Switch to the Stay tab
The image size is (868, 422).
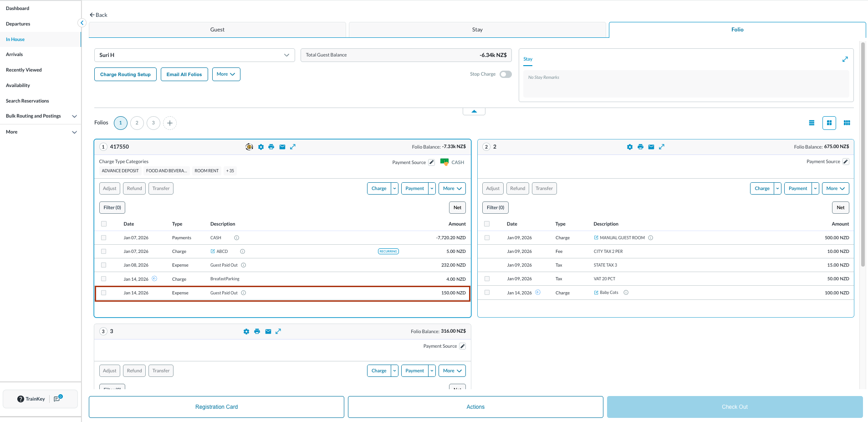click(x=477, y=30)
